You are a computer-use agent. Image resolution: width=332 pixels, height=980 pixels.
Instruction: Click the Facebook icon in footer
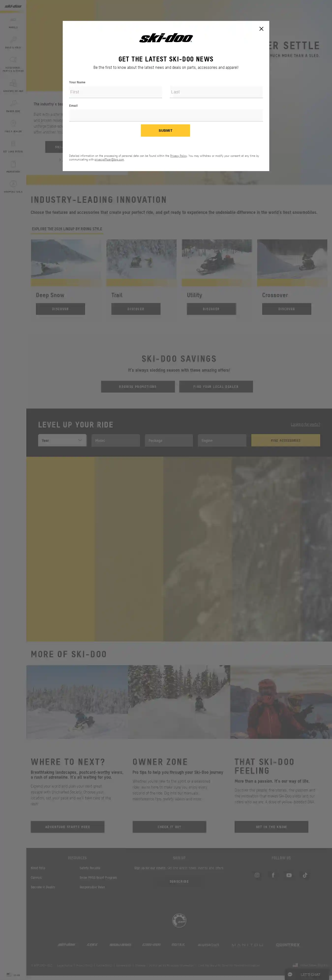(x=273, y=875)
